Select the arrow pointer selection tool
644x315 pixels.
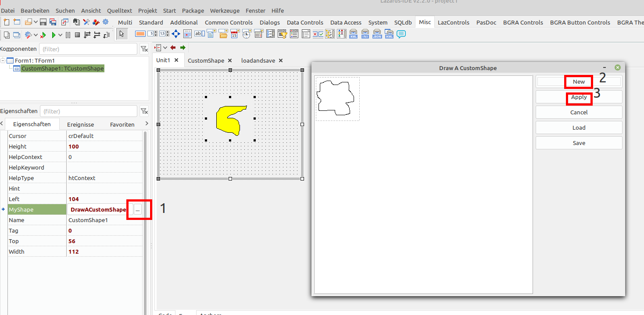pyautogui.click(x=122, y=34)
